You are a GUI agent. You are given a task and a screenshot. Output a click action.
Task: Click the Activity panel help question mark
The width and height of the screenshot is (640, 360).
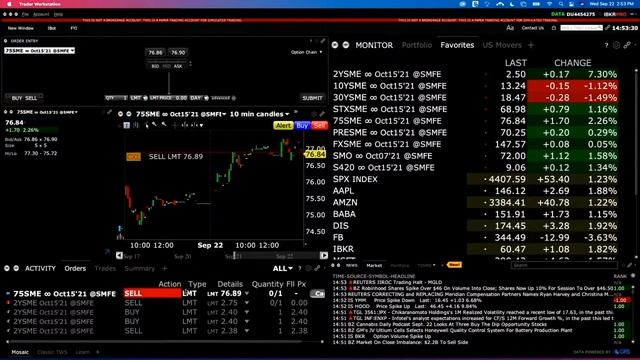coord(300,269)
